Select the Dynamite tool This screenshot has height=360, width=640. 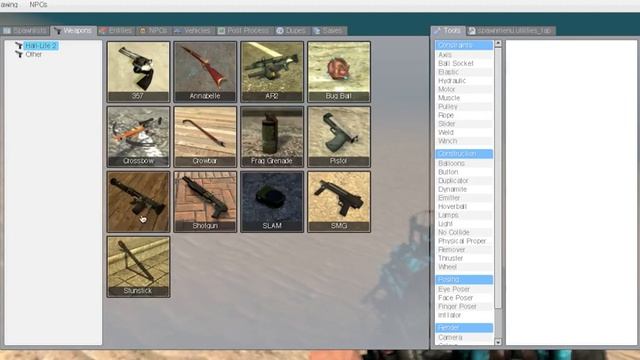pyautogui.click(x=464, y=189)
